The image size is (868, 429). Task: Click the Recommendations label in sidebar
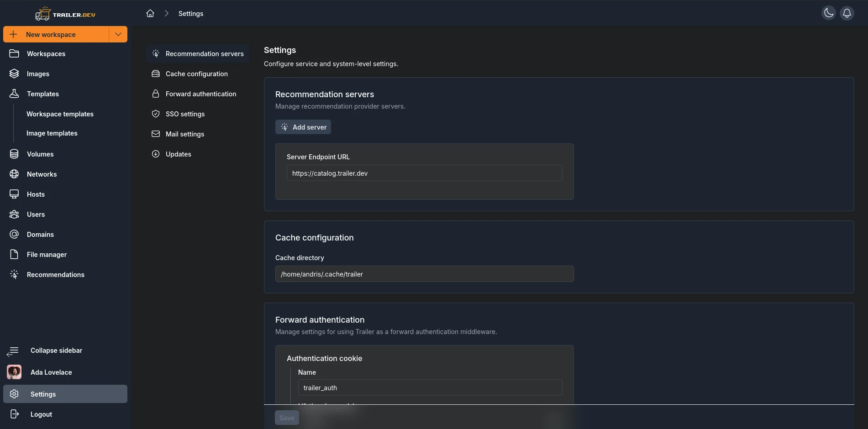(56, 274)
